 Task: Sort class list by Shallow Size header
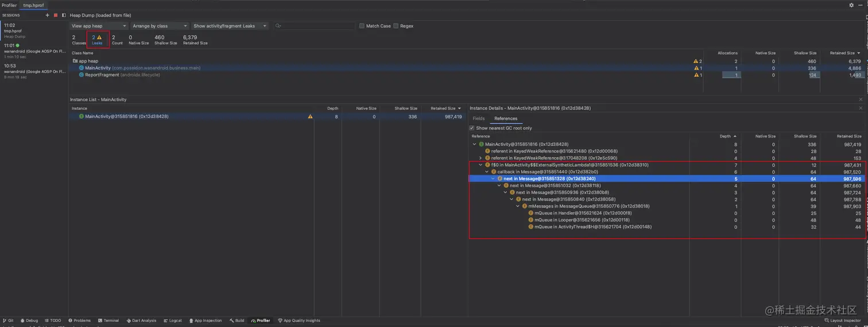(805, 53)
